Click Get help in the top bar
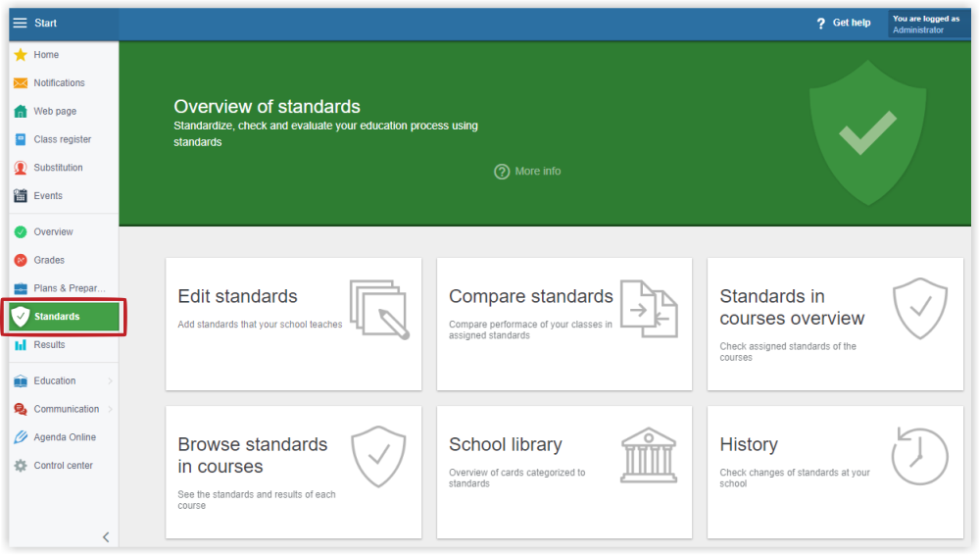Viewport: 980px width, 555px height. [843, 24]
